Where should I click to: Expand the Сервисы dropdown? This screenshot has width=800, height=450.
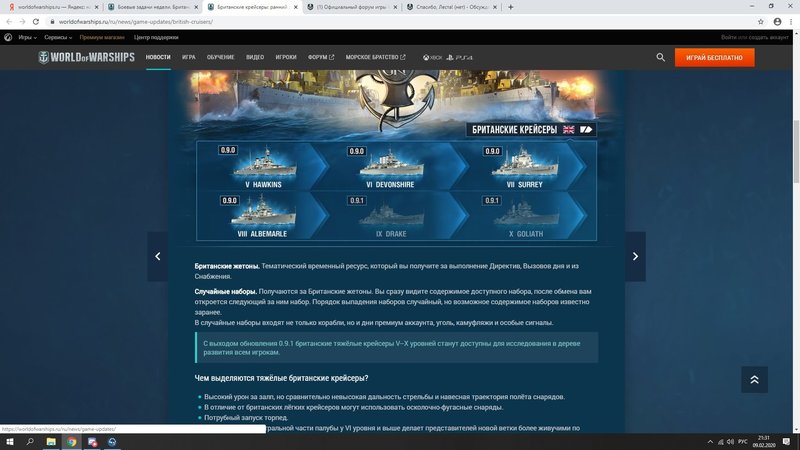point(58,37)
